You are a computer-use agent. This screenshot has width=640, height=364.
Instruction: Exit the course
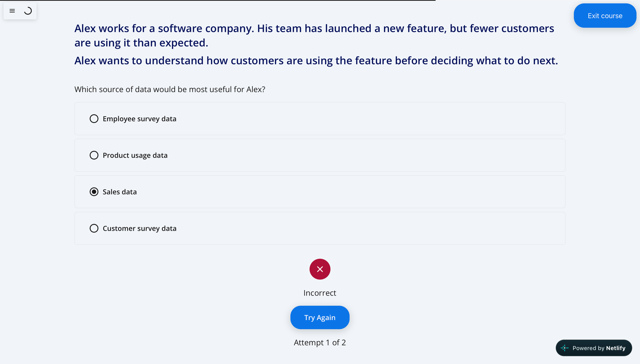[605, 16]
